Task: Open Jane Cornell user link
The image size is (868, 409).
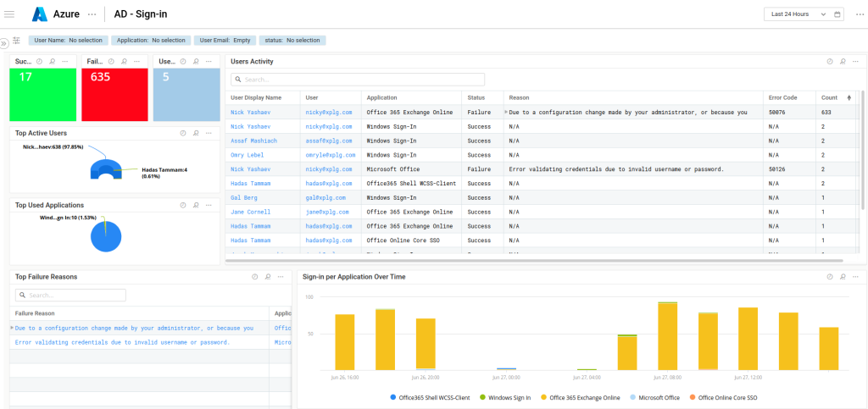Action: pos(250,212)
